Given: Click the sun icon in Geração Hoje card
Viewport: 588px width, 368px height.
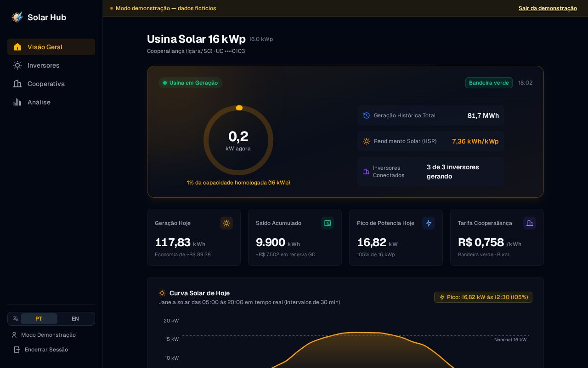Looking at the screenshot, I should tap(226, 223).
